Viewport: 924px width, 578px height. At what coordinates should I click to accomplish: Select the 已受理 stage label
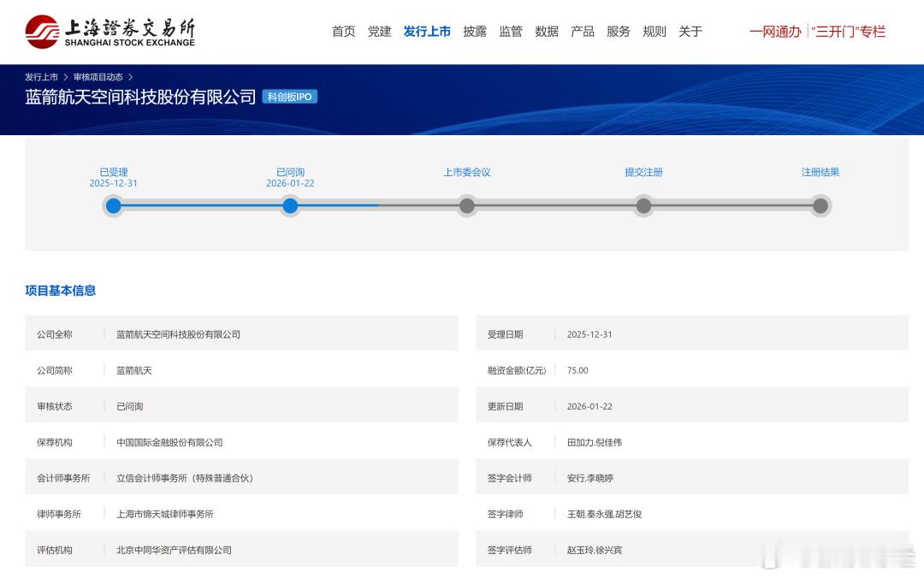(114, 172)
